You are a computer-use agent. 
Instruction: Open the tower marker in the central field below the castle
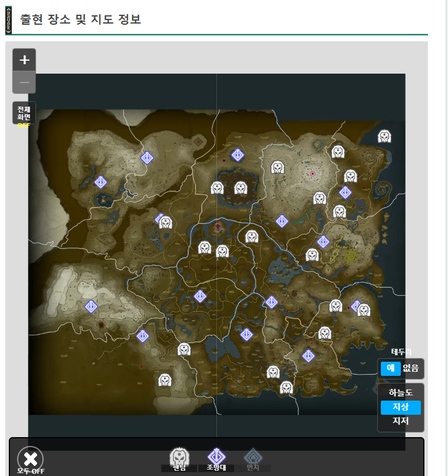coord(200,296)
